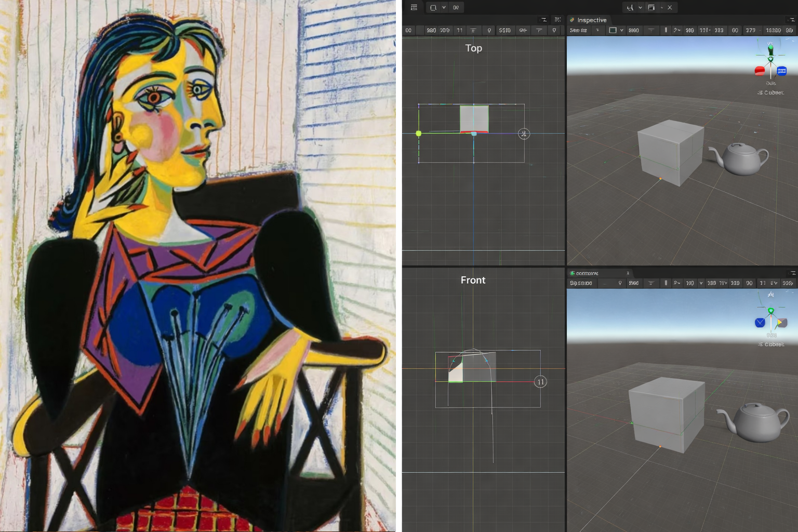Toggle the vertical bar switch in the Inspective toolbar
798x532 pixels.
pyautogui.click(x=666, y=30)
